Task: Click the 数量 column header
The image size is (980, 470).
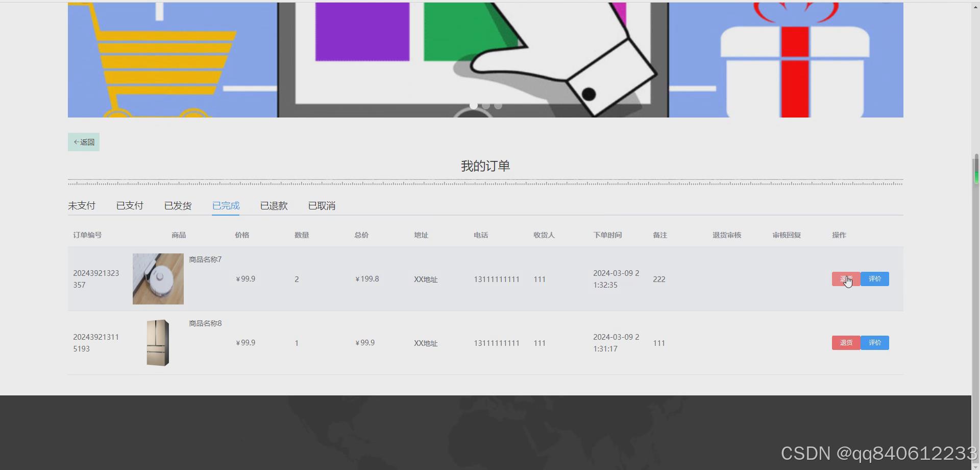Action: [x=302, y=235]
